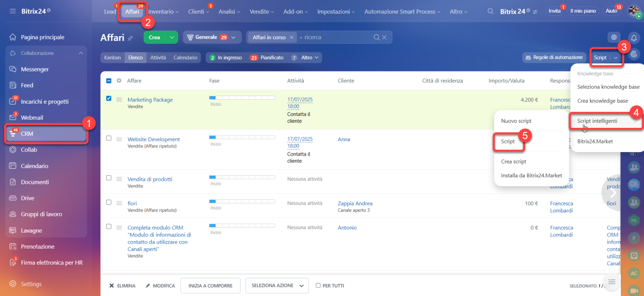Screen dimensions: 644x296
Task: Click the Website Development stage progress bar
Action: click(x=242, y=137)
